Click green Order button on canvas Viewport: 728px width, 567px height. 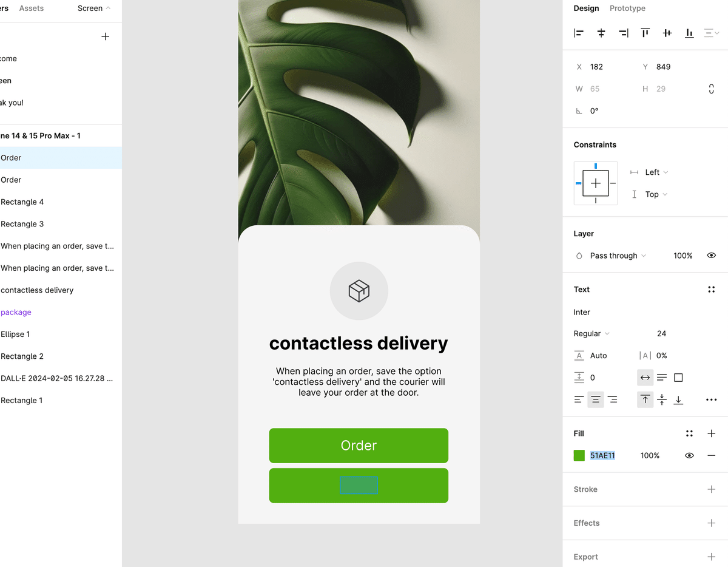click(x=359, y=446)
